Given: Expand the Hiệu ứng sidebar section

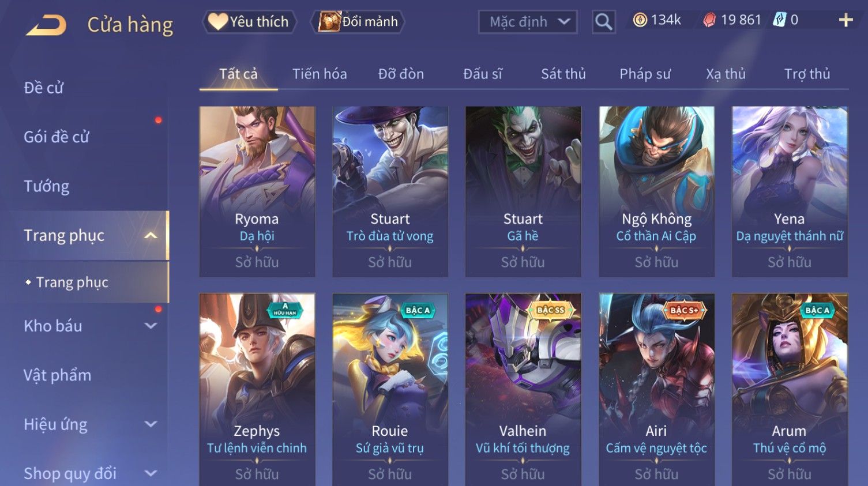Looking at the screenshot, I should 151,424.
